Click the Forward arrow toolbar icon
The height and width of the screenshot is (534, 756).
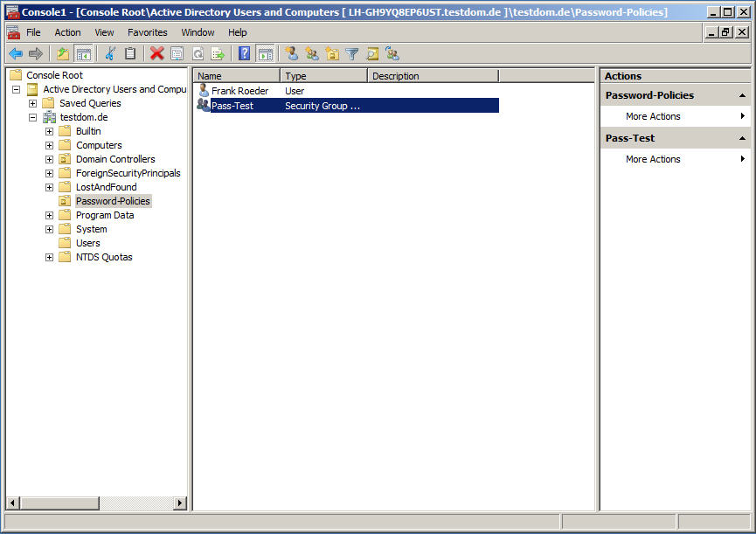point(36,53)
